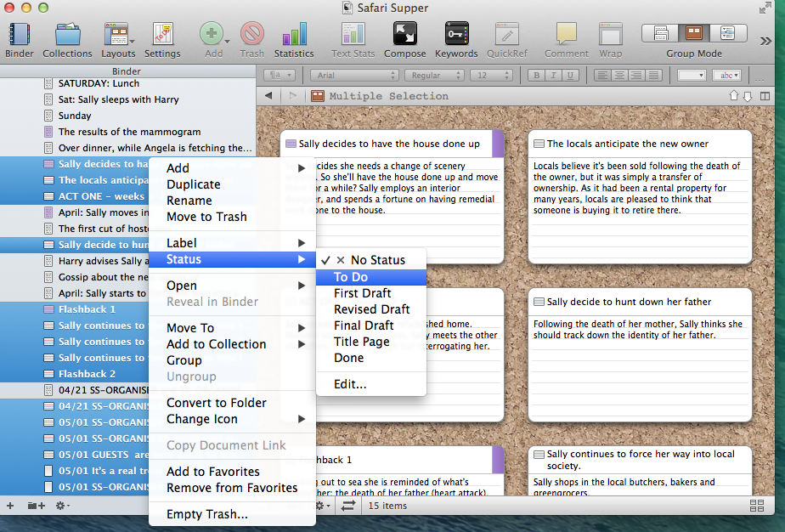The image size is (785, 532).
Task: Click the Comment toolbar icon
Action: (566, 40)
